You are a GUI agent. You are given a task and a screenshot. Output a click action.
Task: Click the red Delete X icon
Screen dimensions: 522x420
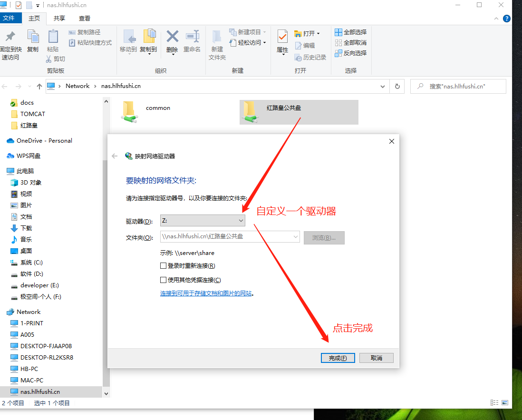coord(172,37)
